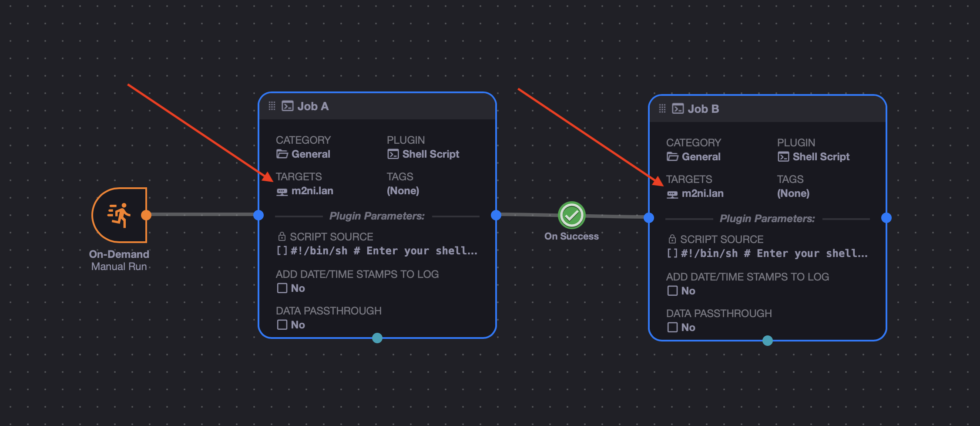The height and width of the screenshot is (426, 980).
Task: Click Job A target m2ni.lan text
Action: [312, 191]
